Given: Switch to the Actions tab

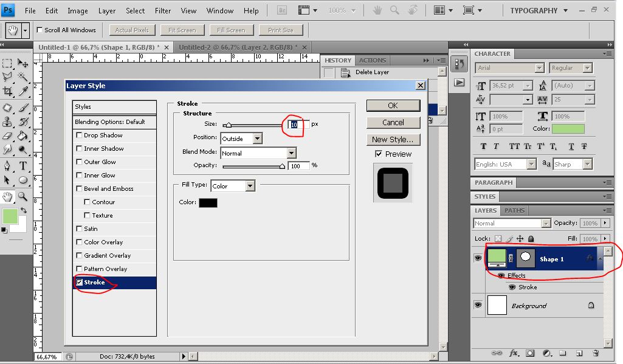Looking at the screenshot, I should pos(373,60).
